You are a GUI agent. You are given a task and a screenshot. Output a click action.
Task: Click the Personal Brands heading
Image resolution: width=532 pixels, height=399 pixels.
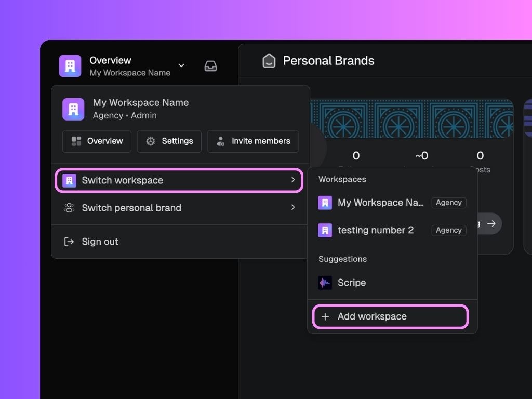[328, 61]
